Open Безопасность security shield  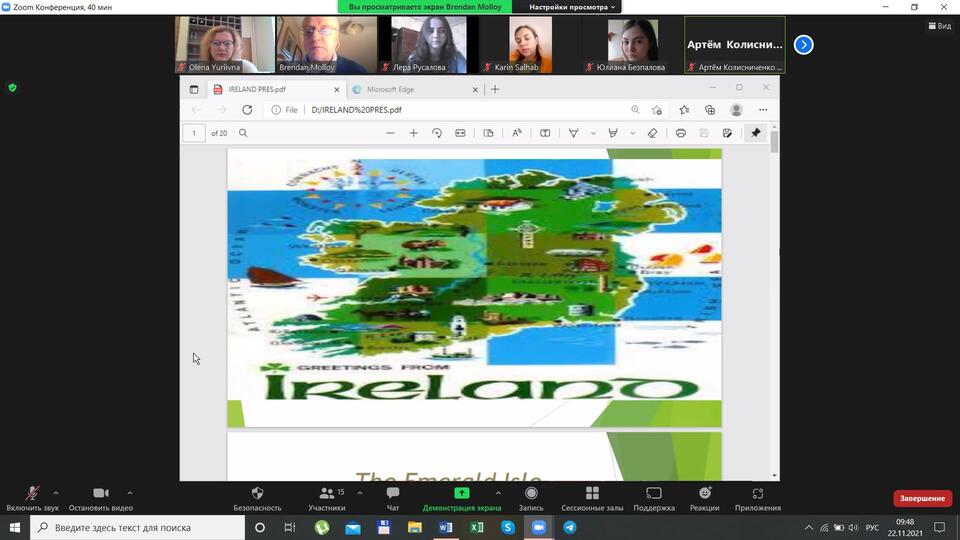[257, 498]
